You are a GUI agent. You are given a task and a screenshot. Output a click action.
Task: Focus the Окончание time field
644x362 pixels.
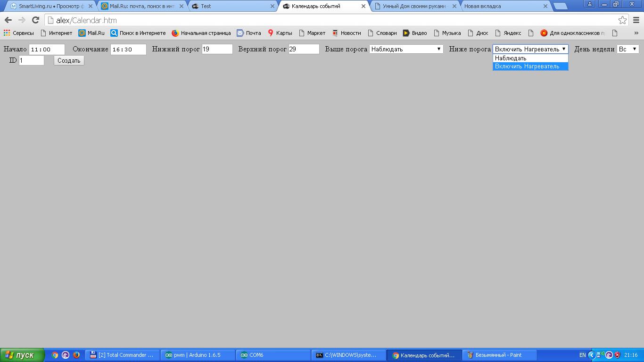click(x=128, y=49)
